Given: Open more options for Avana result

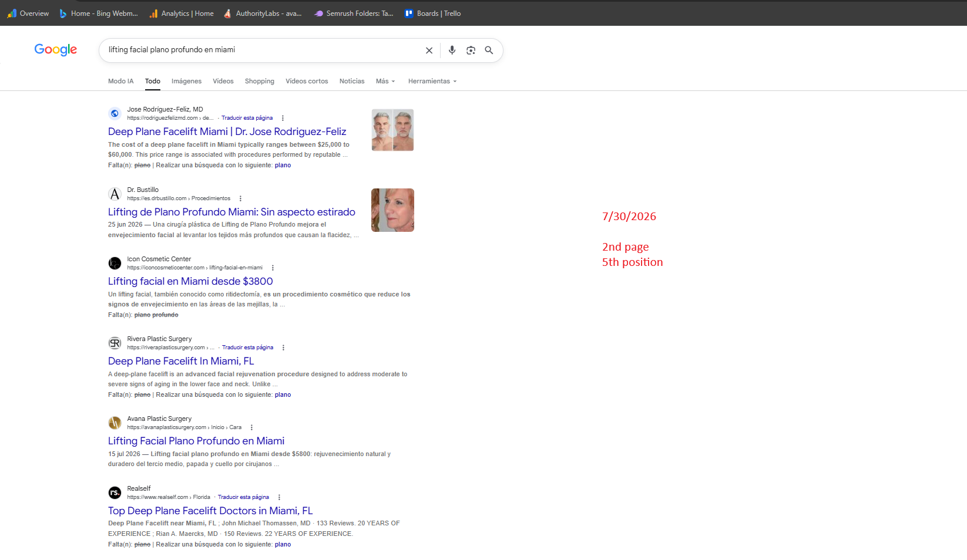Looking at the screenshot, I should pyautogui.click(x=251, y=427).
